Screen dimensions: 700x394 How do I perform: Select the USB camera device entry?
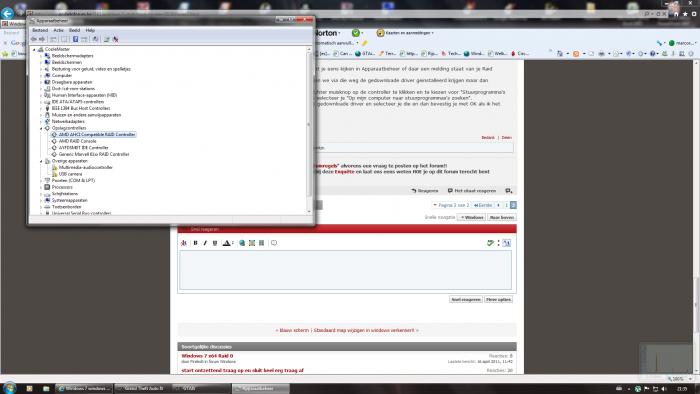(x=70, y=174)
